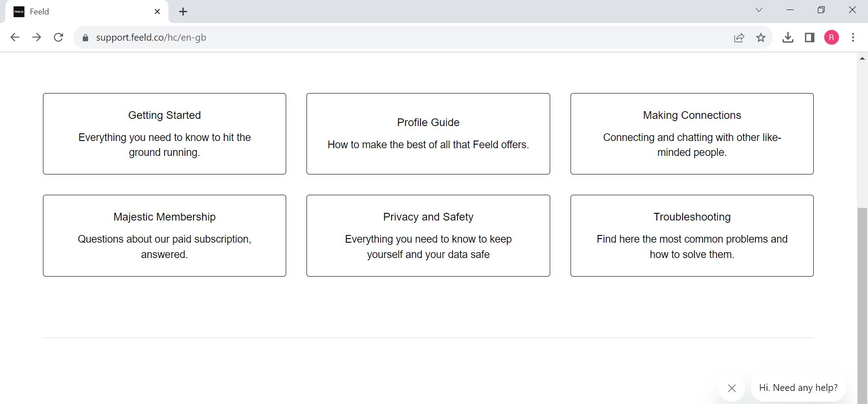
Task: Dismiss the help chat prompt
Action: coord(732,388)
